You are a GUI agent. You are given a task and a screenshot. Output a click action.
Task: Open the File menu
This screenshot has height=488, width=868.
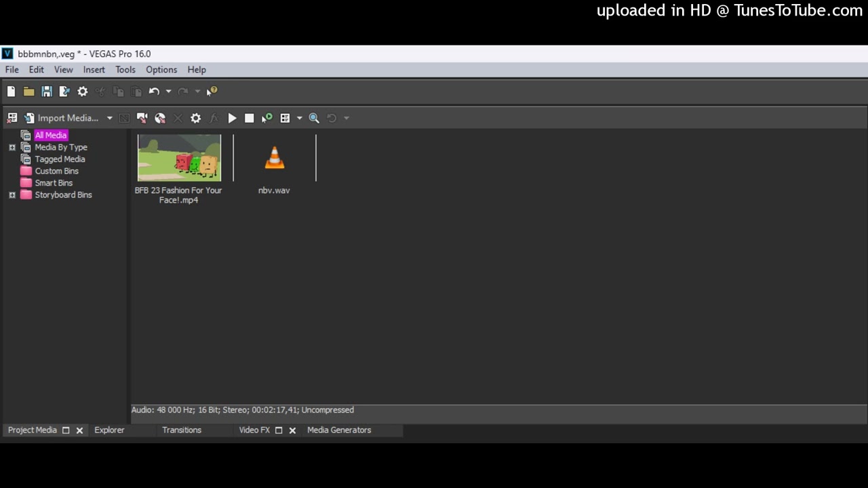[12, 70]
